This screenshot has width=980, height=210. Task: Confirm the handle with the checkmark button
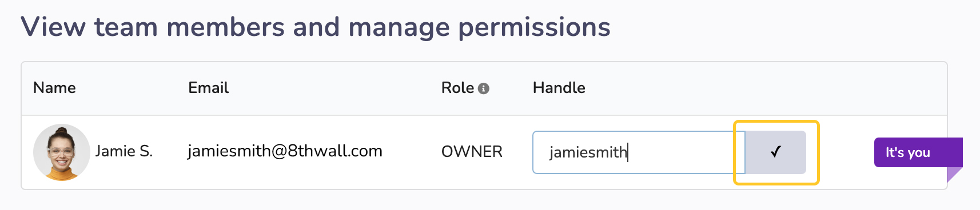(775, 152)
